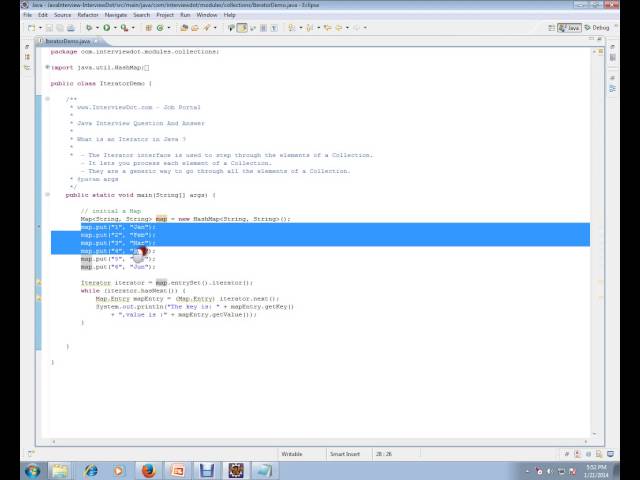Click the warning marker beside Map.Entry line
The width and height of the screenshot is (640, 480).
[x=39, y=298]
